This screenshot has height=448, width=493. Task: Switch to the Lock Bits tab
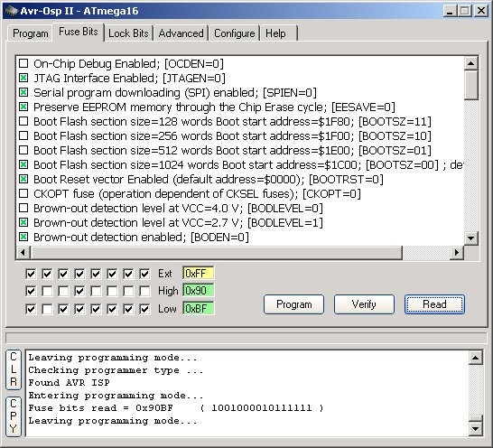coord(128,33)
